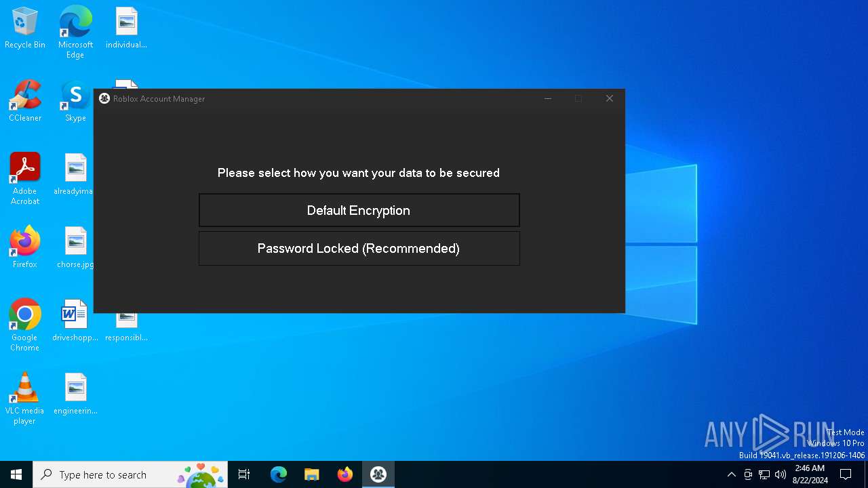
Task: Open volume control in system tray
Action: coord(781,474)
